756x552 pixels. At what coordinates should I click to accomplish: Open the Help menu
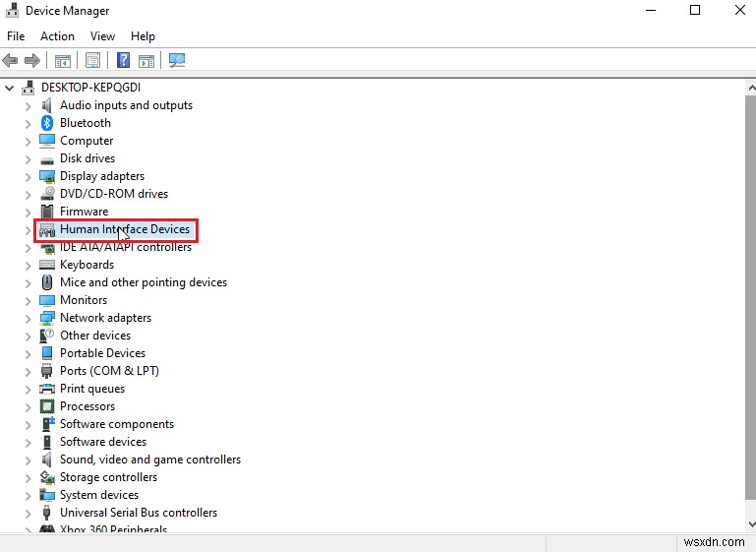point(143,36)
